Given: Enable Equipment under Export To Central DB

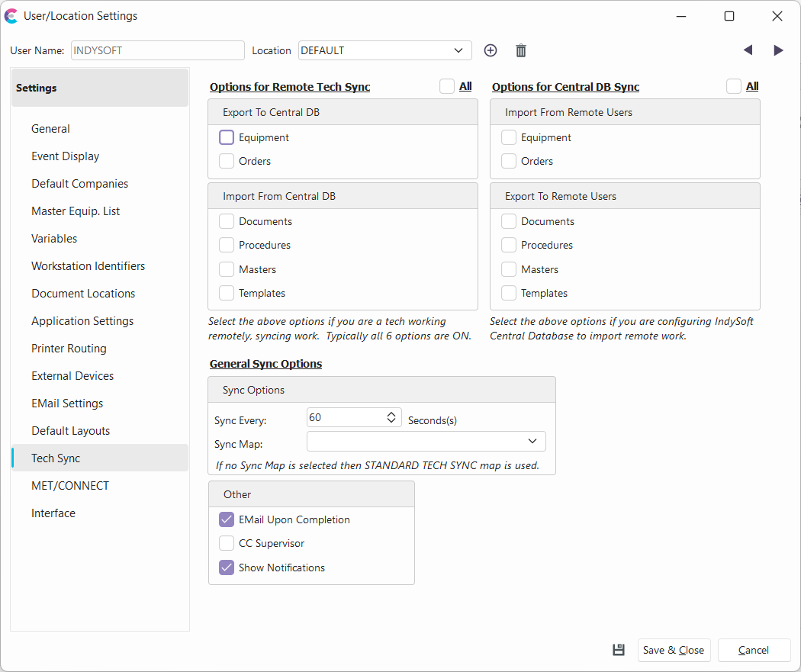Looking at the screenshot, I should tap(227, 137).
